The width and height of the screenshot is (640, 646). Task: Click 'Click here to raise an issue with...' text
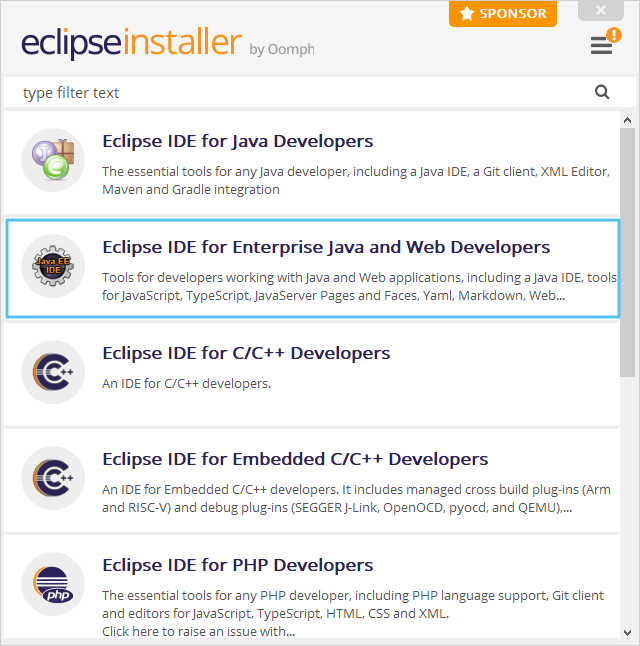[x=198, y=631]
